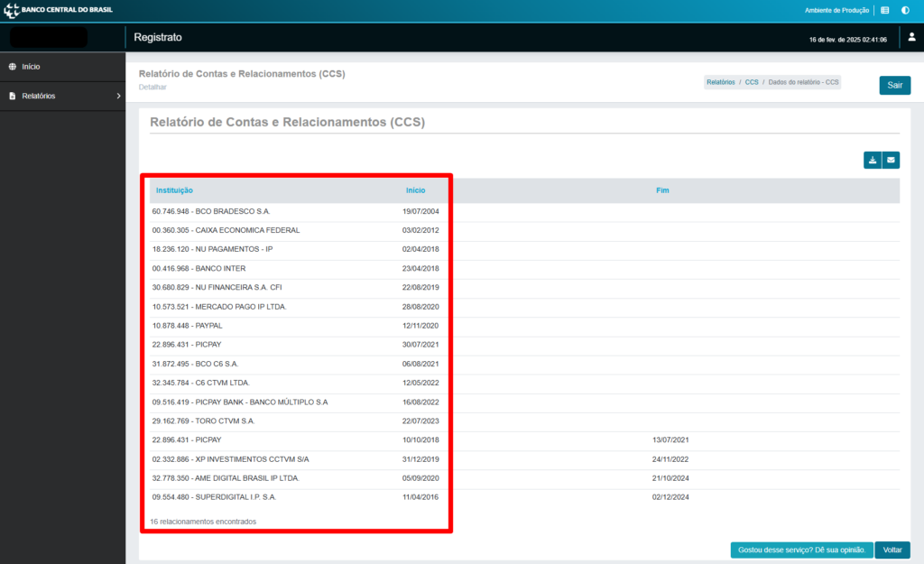Click the end date 21/10/2024
The height and width of the screenshot is (564, 924).
tap(670, 478)
